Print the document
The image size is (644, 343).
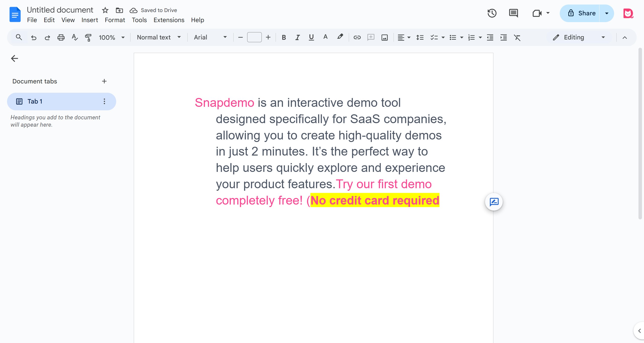tap(61, 37)
